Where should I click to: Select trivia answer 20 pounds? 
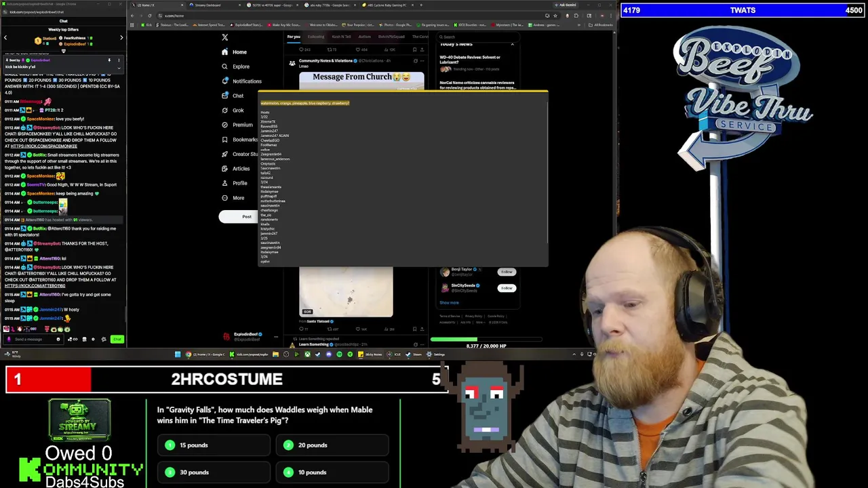[x=332, y=445]
